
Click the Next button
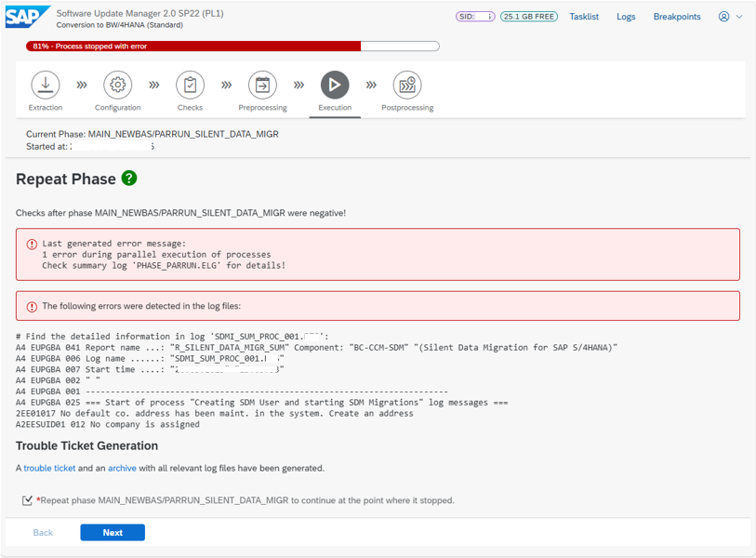pyautogui.click(x=113, y=533)
